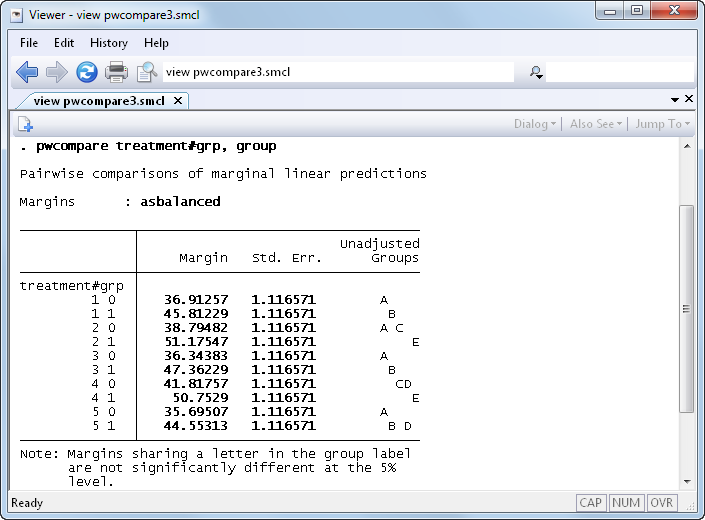Open the Edit menu

[64, 43]
